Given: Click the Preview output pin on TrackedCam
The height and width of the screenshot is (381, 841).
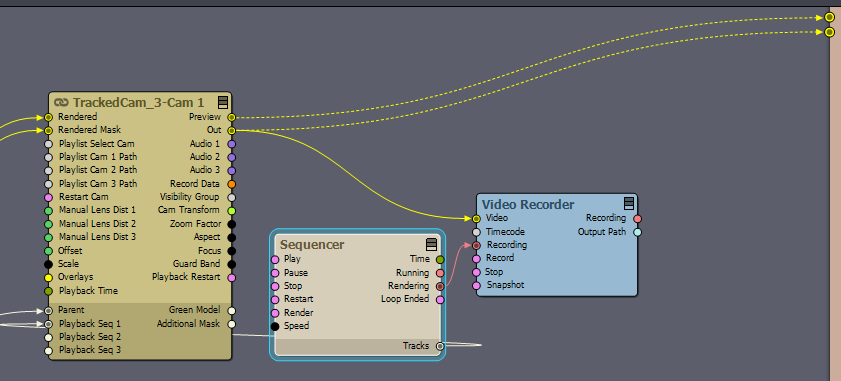Looking at the screenshot, I should pyautogui.click(x=232, y=117).
